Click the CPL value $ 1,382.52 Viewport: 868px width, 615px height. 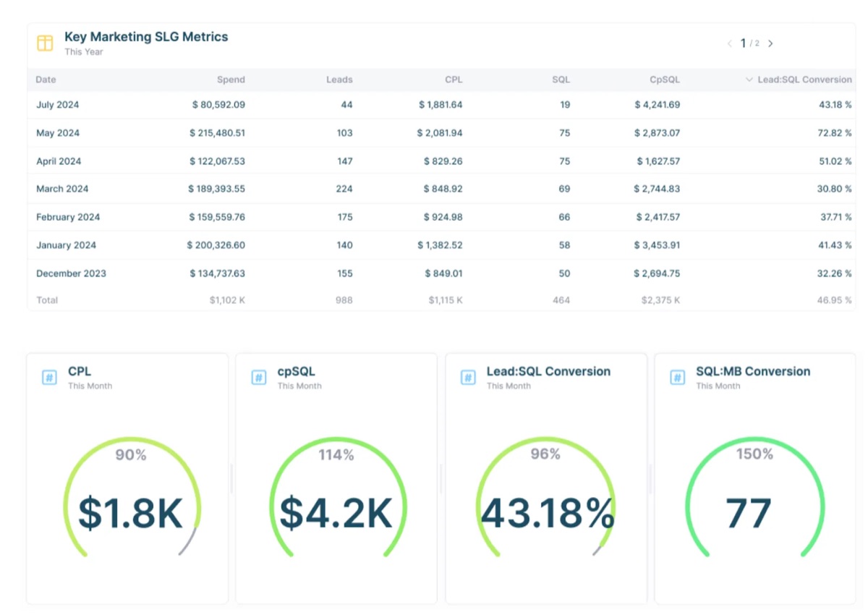(x=439, y=245)
